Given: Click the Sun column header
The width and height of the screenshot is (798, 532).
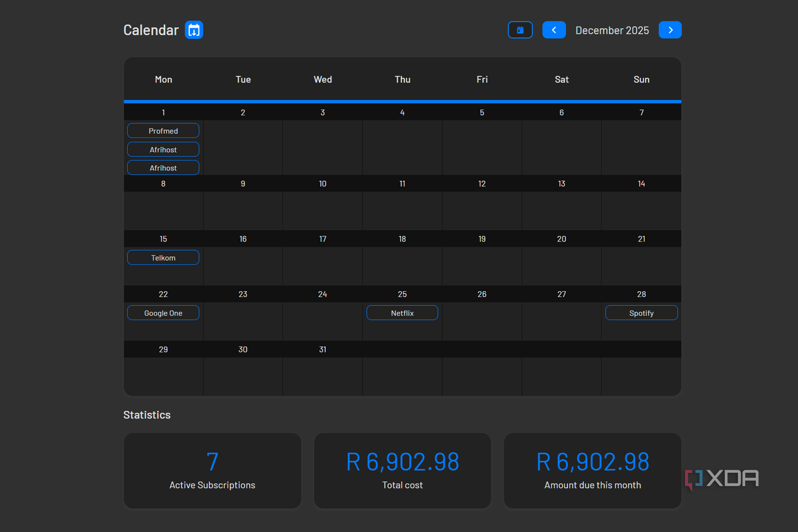Looking at the screenshot, I should pyautogui.click(x=642, y=79).
